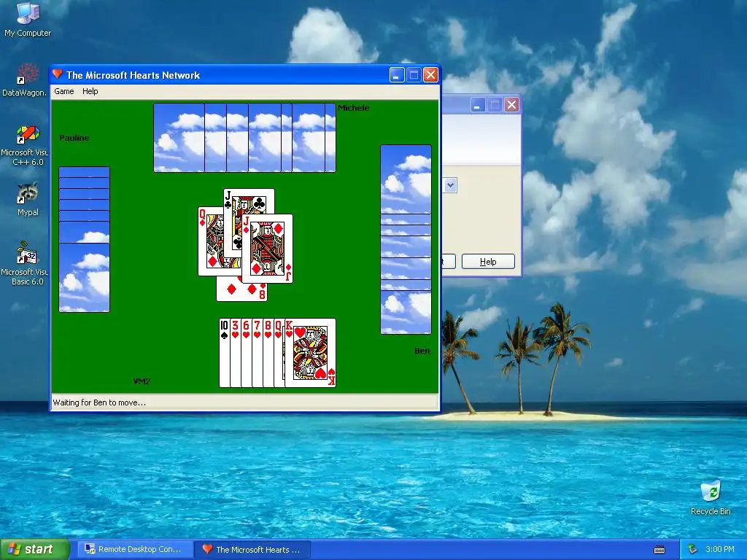Open the Mypal browser shortcut
The width and height of the screenshot is (747, 560).
[x=28, y=199]
